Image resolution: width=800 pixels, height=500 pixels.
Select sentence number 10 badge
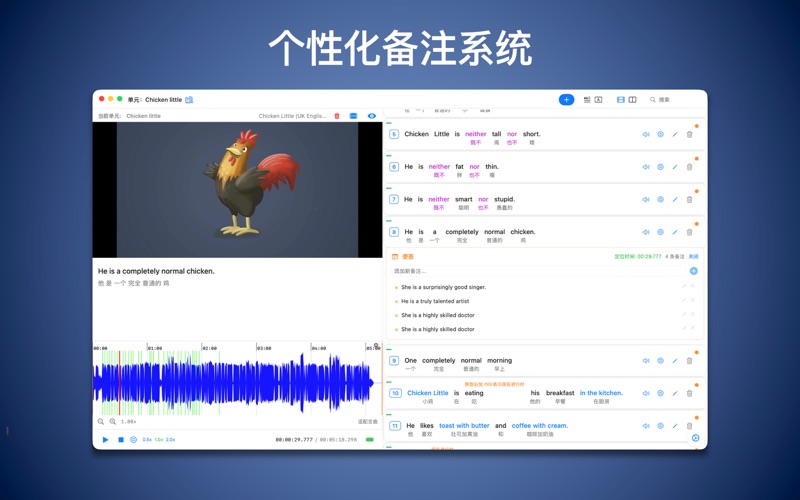(395, 393)
